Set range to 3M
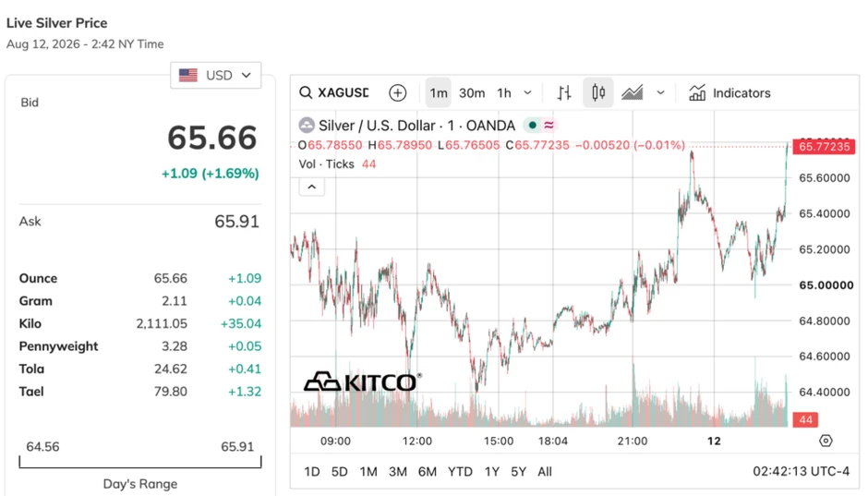 tap(397, 472)
